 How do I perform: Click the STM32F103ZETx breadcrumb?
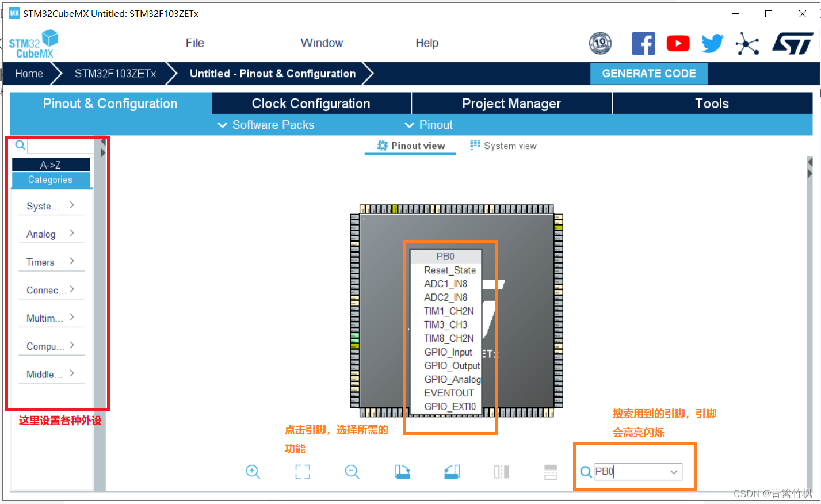point(115,74)
